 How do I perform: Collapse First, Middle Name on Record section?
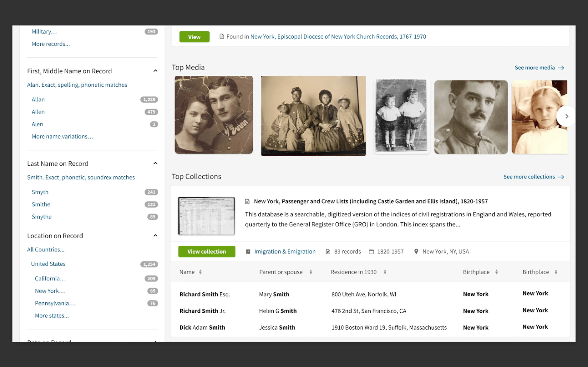[x=155, y=71]
